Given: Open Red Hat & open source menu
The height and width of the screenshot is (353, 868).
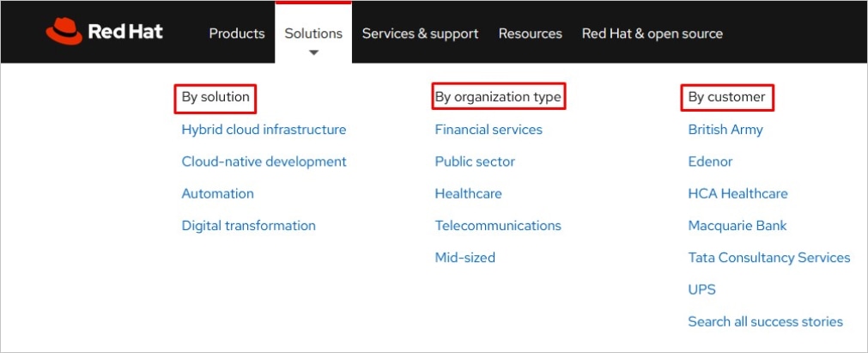Looking at the screenshot, I should coord(652,33).
